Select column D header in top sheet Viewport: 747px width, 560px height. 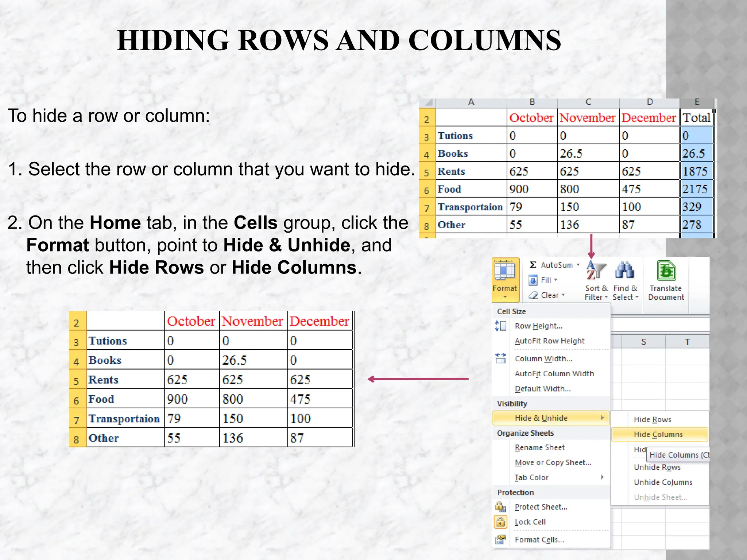pyautogui.click(x=650, y=102)
